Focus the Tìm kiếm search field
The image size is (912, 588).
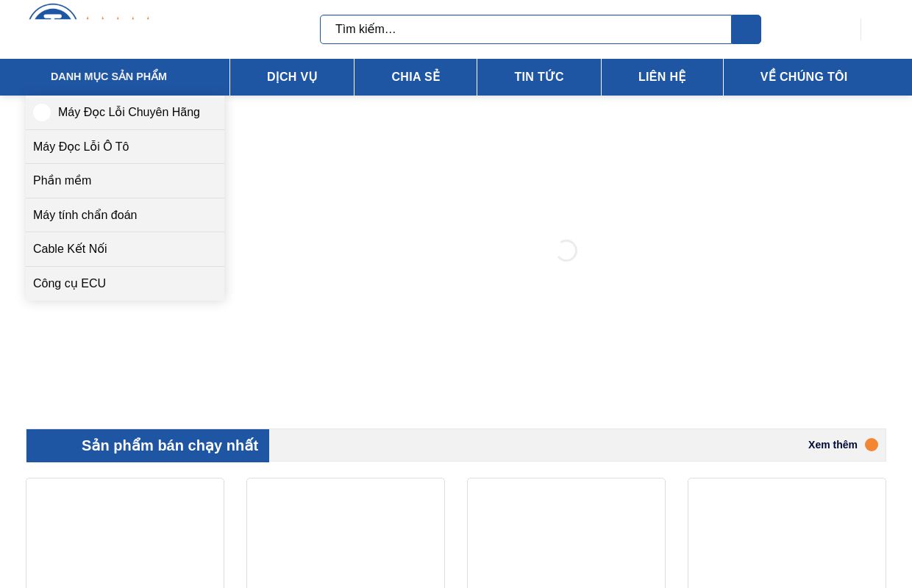click(525, 29)
